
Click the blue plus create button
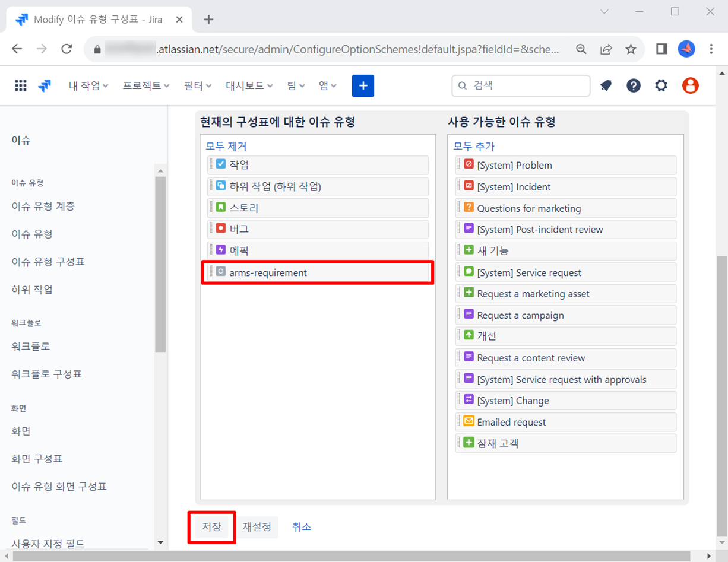click(x=363, y=86)
